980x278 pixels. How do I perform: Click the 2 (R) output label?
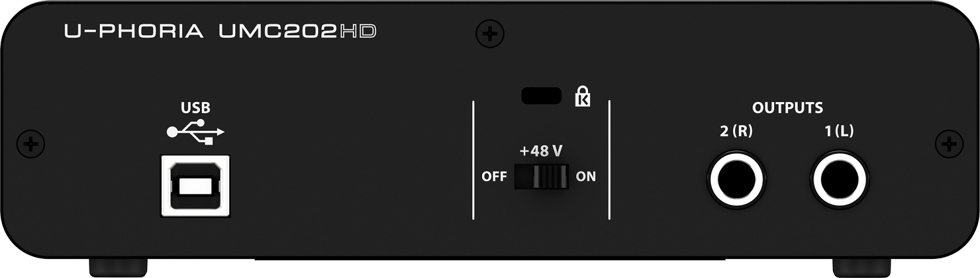pyautogui.click(x=736, y=131)
